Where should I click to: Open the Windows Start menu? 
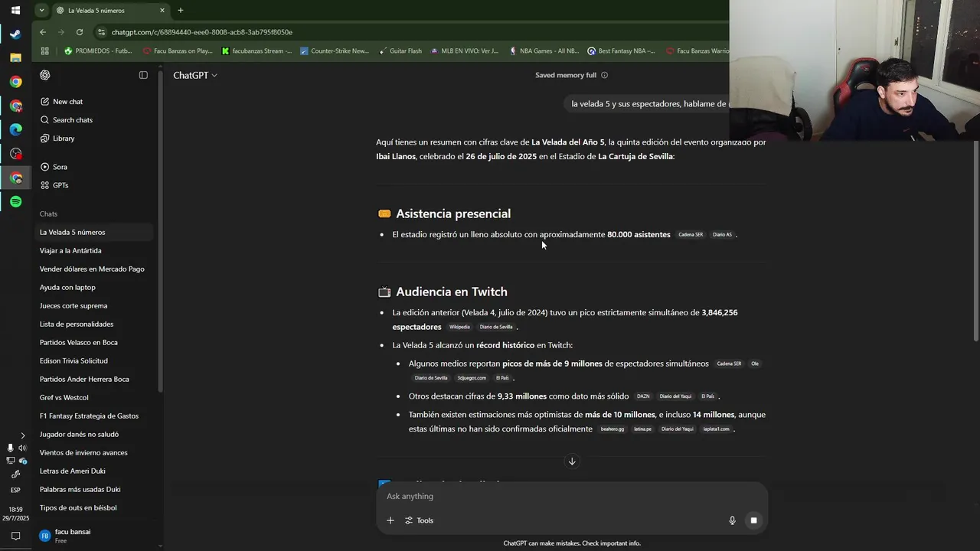click(x=15, y=10)
